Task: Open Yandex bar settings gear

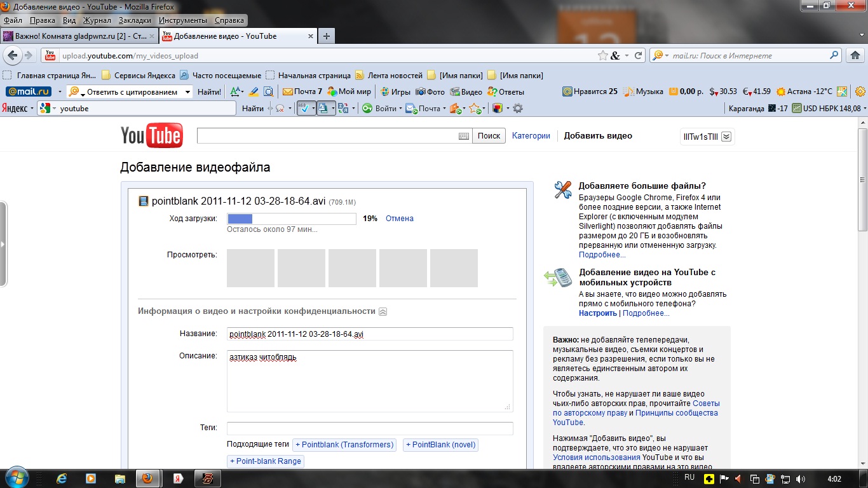Action: tap(518, 109)
